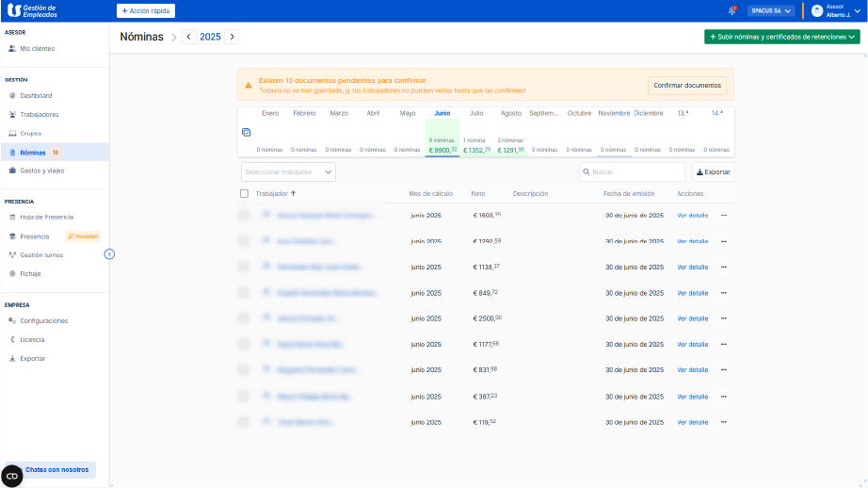
Task: Open the Seleccionar trabajador dropdown
Action: click(288, 171)
